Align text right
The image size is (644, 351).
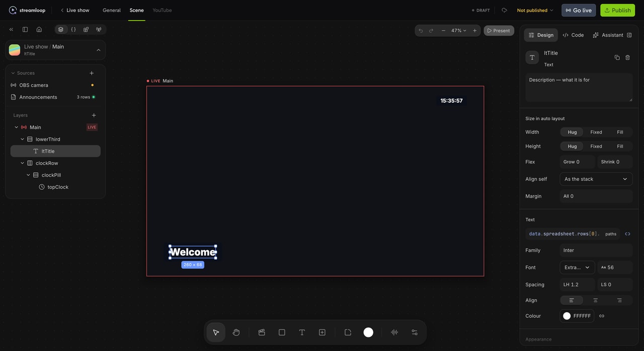tap(619, 300)
